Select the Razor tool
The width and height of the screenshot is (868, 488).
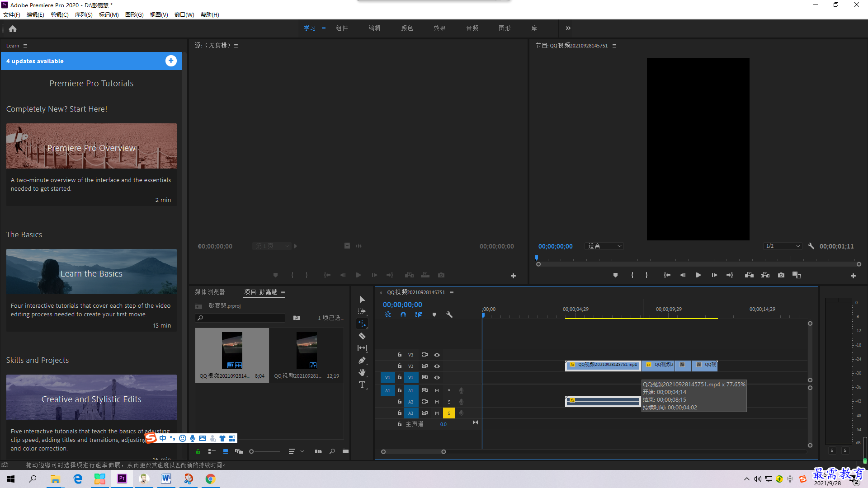(362, 336)
